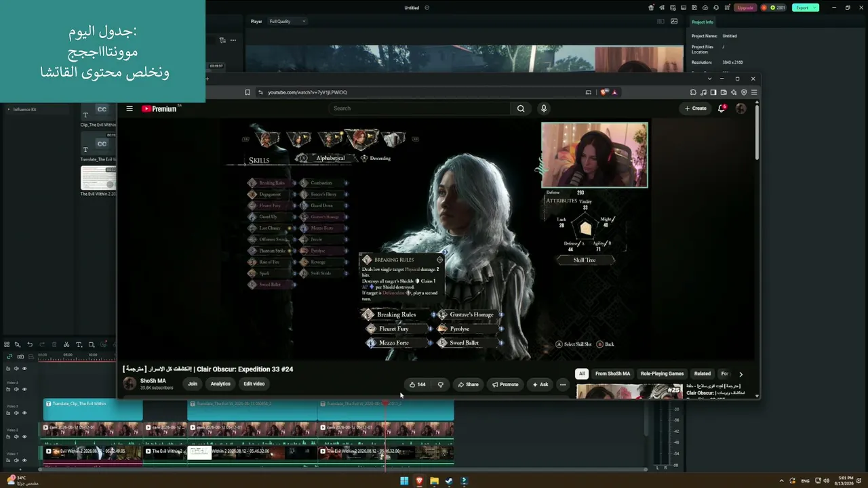Click the browser address bar URL

[x=307, y=92]
